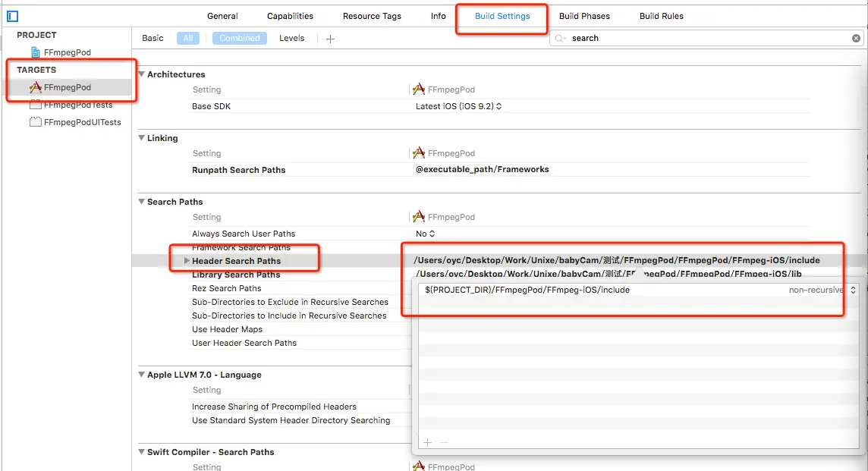
Task: Select the Use Header Maps setting
Action: coord(227,329)
